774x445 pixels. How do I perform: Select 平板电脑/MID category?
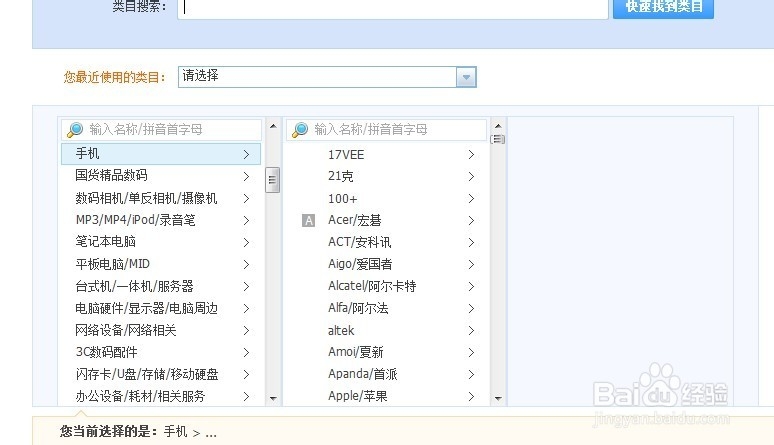[x=161, y=264]
